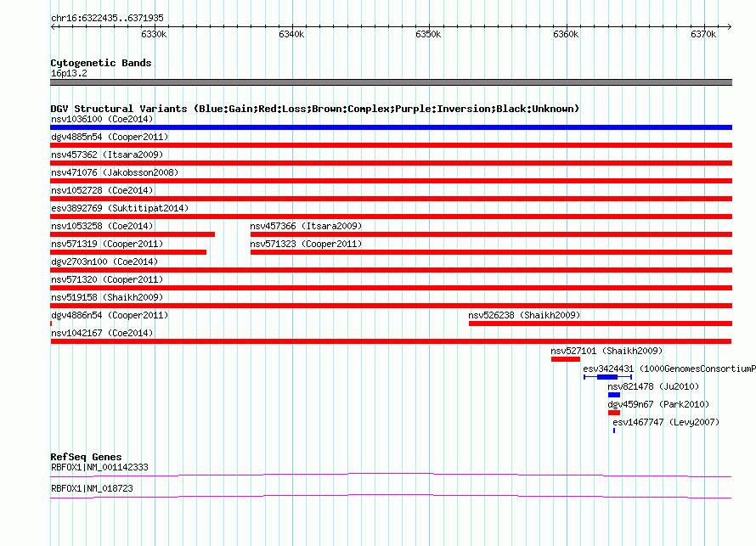Click the short red bar under nsv1053258
Viewport: 756px width, 546px height.
click(x=133, y=234)
